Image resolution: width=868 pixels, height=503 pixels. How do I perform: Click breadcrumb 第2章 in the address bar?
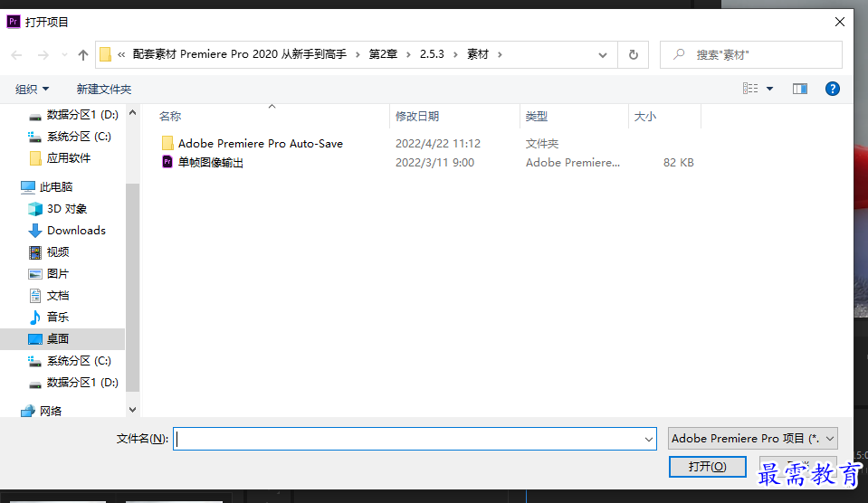(383, 54)
